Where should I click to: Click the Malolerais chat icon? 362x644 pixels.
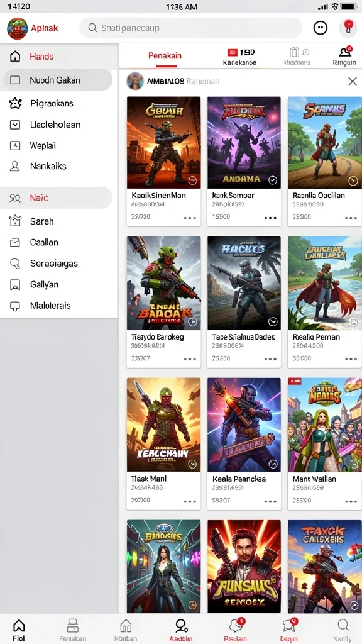(x=15, y=306)
